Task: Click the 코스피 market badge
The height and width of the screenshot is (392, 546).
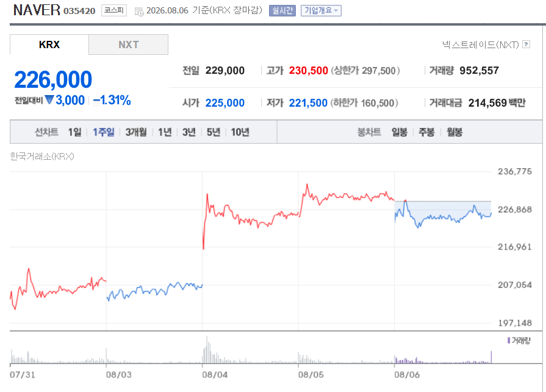Action: tap(114, 10)
